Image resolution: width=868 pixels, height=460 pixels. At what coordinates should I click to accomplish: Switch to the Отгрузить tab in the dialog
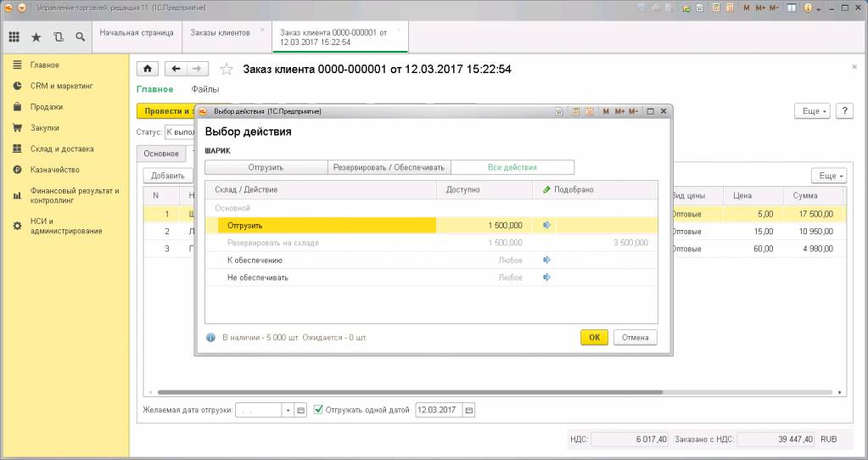point(266,167)
